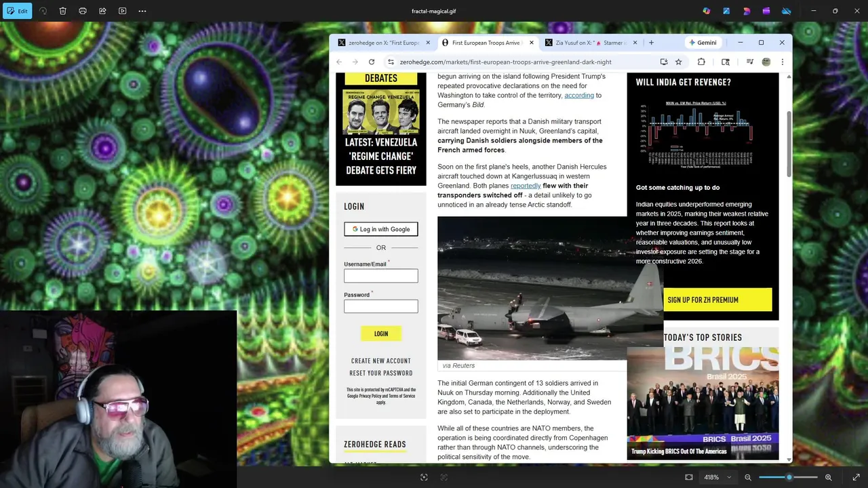Viewport: 868px width, 488px height.
Task: Open the BRICS Brasil 2025 story image
Action: click(703, 403)
